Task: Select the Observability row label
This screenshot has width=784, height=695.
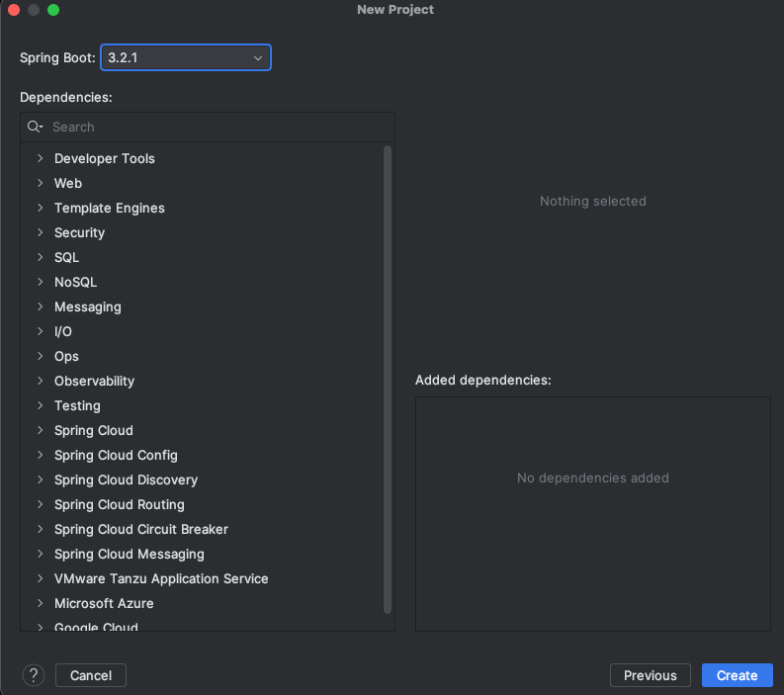Action: coord(95,381)
